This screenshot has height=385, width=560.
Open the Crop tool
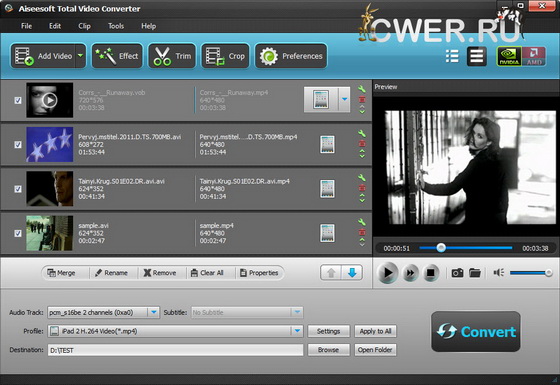click(225, 56)
